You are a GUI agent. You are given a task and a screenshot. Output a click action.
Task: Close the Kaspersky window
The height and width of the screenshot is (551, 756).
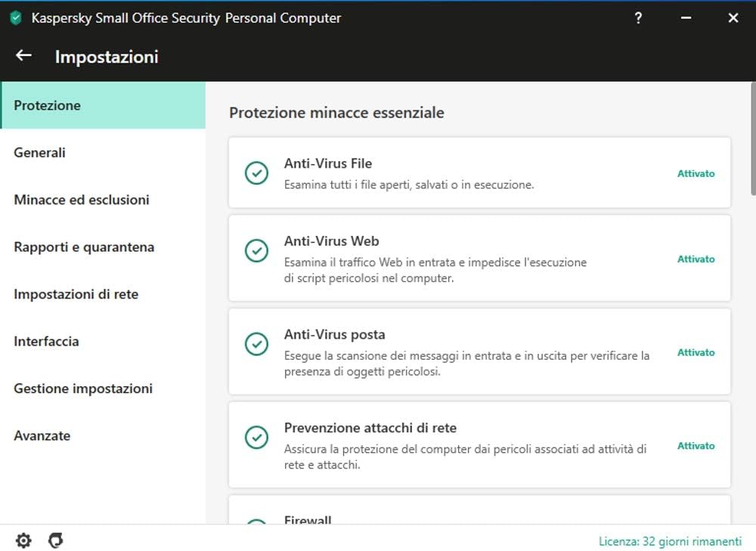pyautogui.click(x=733, y=18)
